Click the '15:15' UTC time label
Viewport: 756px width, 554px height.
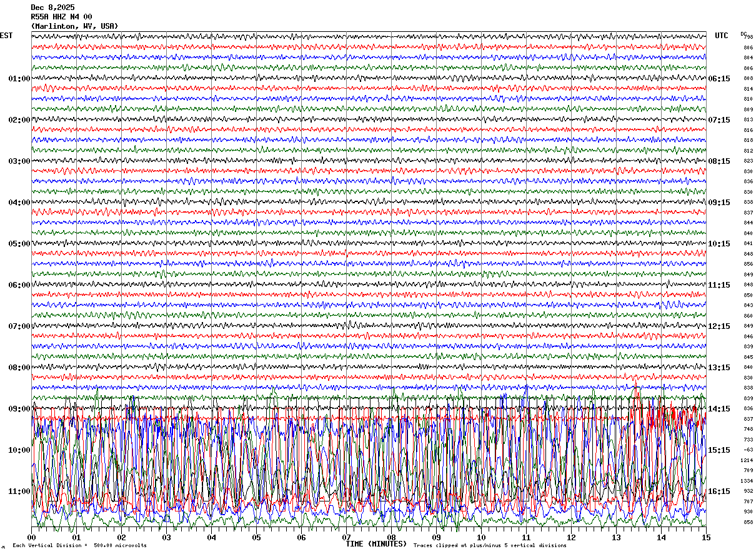point(719,450)
